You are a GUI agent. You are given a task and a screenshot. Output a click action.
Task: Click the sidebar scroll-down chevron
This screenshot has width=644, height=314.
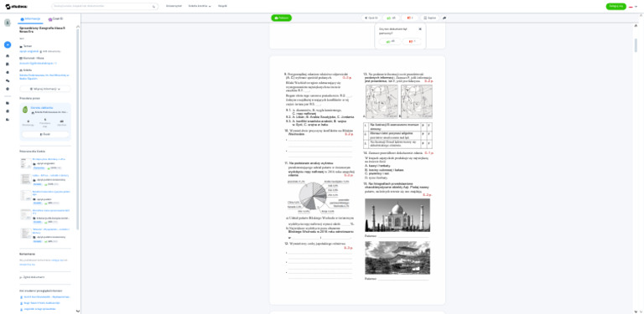(78, 311)
